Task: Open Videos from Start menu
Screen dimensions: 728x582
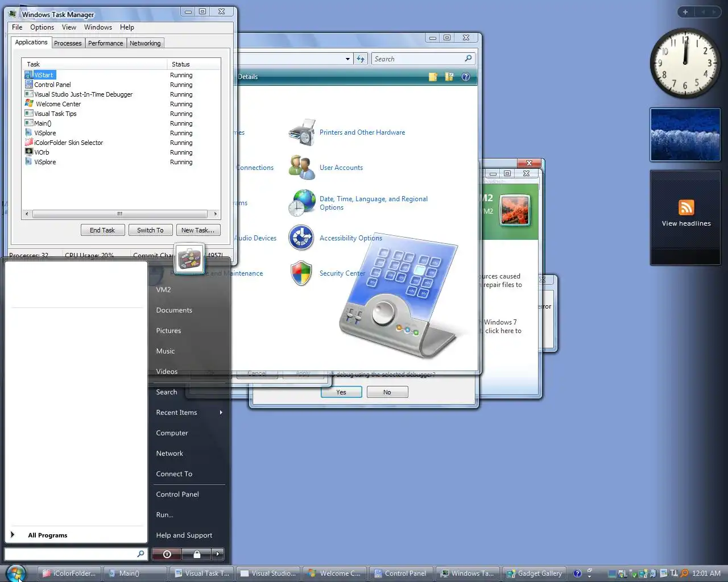Action: [167, 372]
